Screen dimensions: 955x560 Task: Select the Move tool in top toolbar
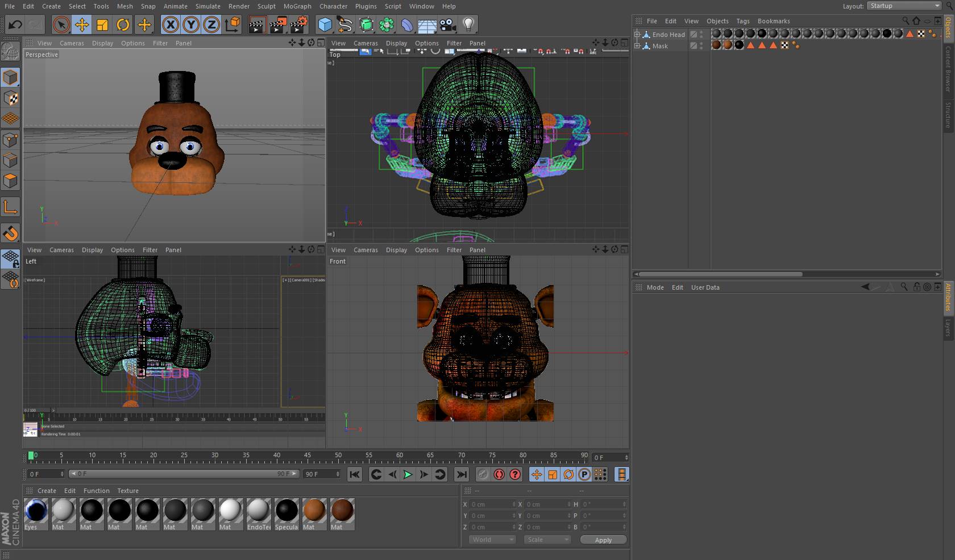point(82,24)
